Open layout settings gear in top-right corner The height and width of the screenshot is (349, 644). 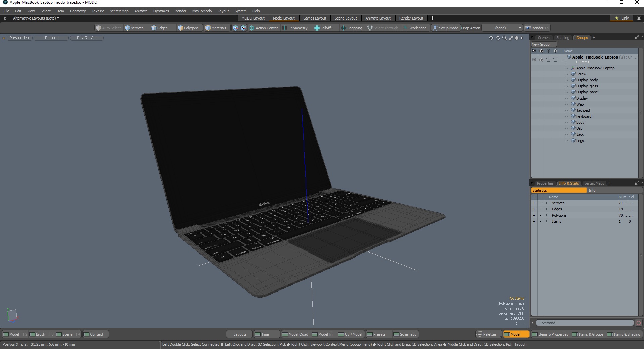point(639,18)
